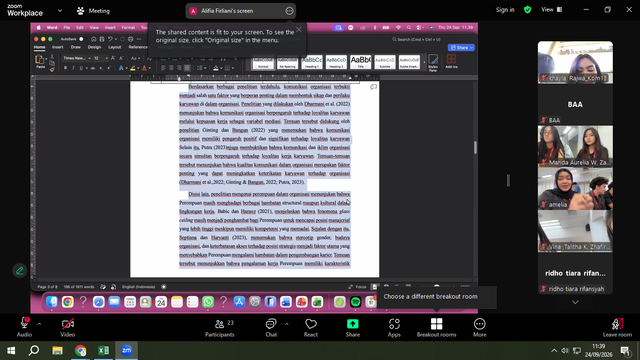Viewport: 640px width, 360px height.
Task: Click the Leave room icon
Action: (617, 324)
